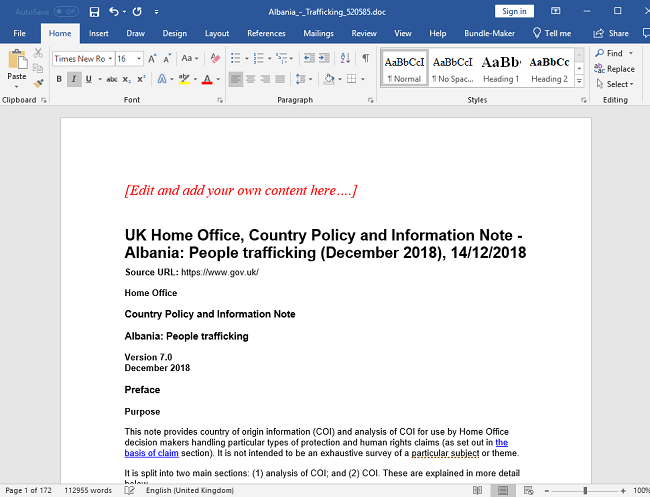Decrease the paragraph indent
Viewport: 650px width, 497px height.
tap(309, 58)
